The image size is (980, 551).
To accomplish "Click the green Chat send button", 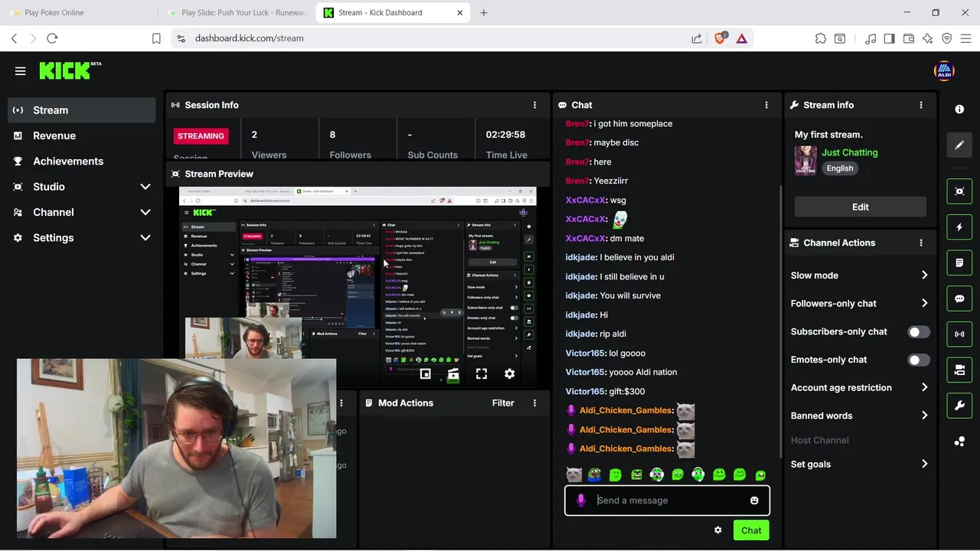I will (751, 530).
